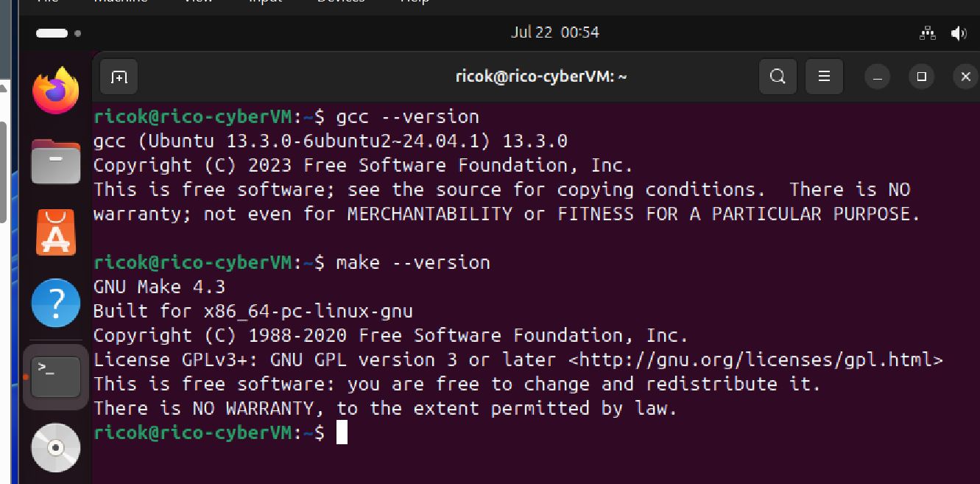Open the terminal search magnifier
This screenshot has height=484, width=980.
tap(778, 77)
